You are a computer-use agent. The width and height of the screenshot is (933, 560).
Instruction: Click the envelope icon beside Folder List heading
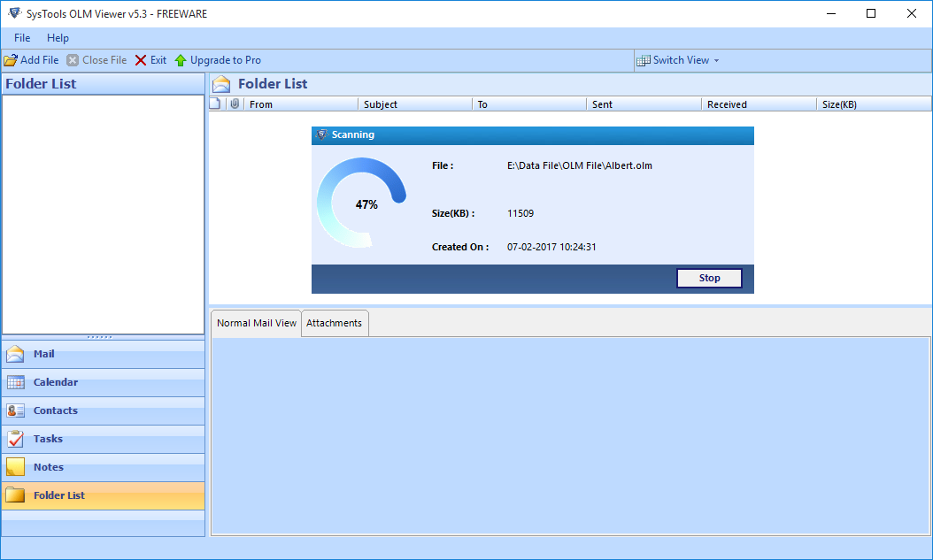(221, 84)
